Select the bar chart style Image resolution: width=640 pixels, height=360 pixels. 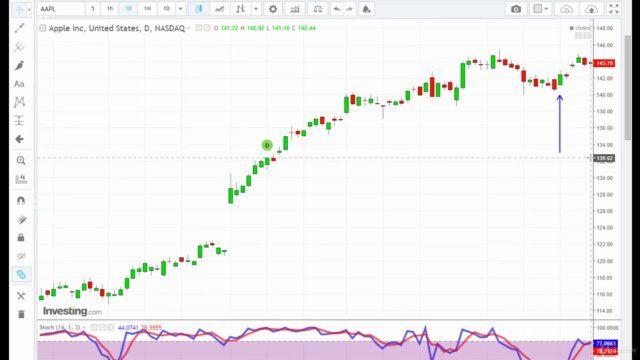[x=240, y=9]
